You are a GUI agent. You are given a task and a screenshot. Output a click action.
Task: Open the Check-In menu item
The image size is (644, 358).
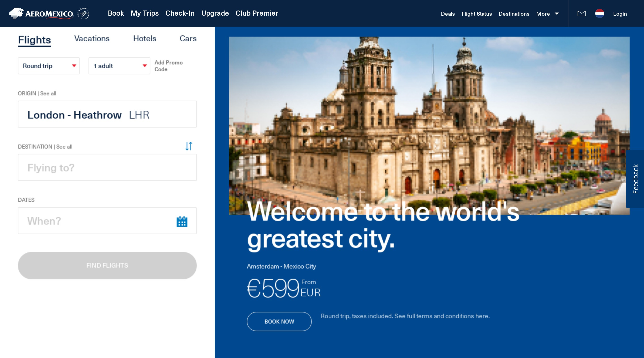[180, 13]
